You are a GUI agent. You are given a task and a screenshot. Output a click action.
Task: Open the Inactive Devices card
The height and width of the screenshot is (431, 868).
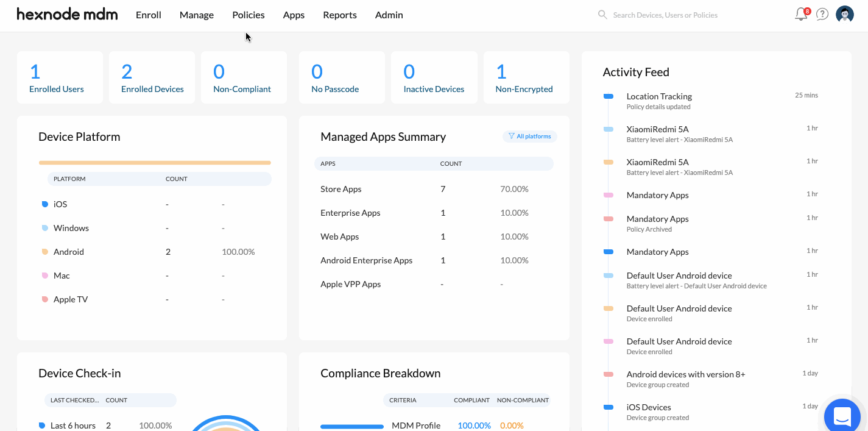coord(434,77)
